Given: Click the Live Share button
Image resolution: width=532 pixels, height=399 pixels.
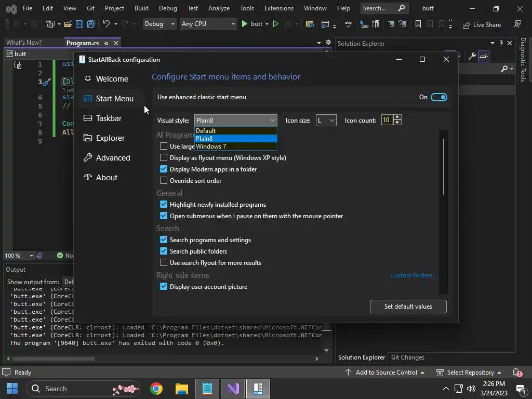Looking at the screenshot, I should (x=482, y=25).
